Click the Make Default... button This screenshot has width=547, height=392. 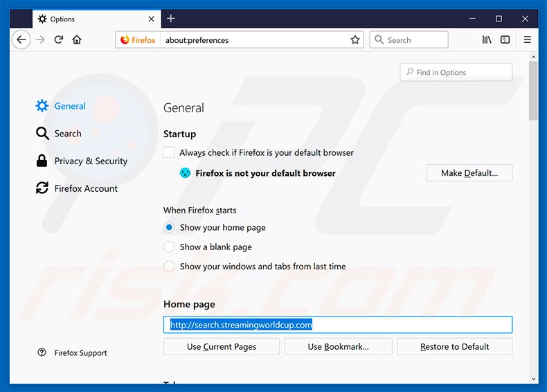pos(469,172)
